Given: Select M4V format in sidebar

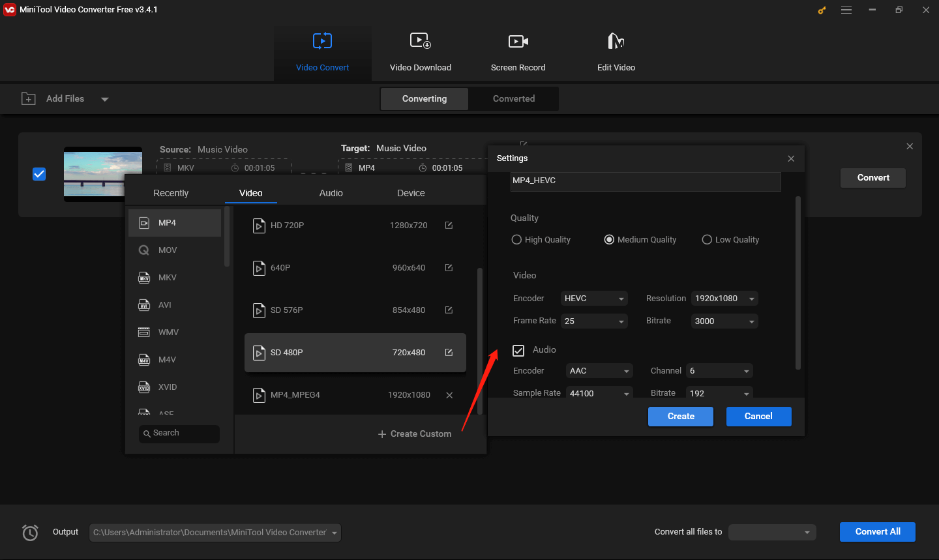Looking at the screenshot, I should click(175, 360).
